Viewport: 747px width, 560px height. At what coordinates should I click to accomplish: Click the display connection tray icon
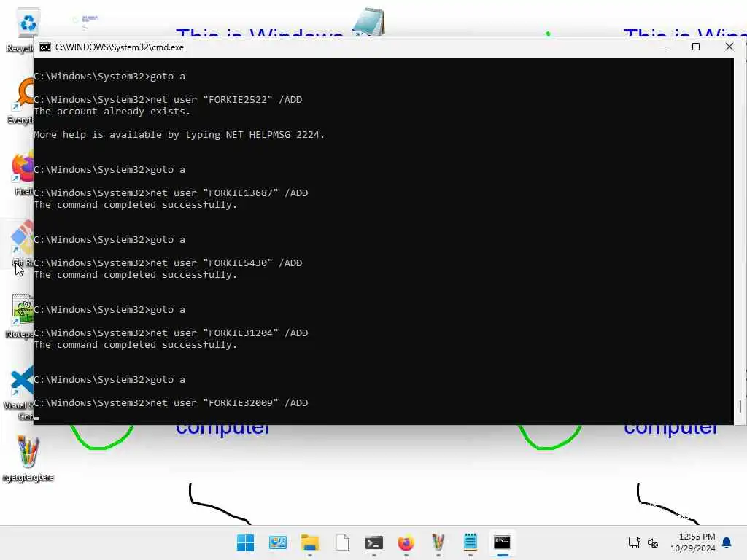tap(635, 542)
